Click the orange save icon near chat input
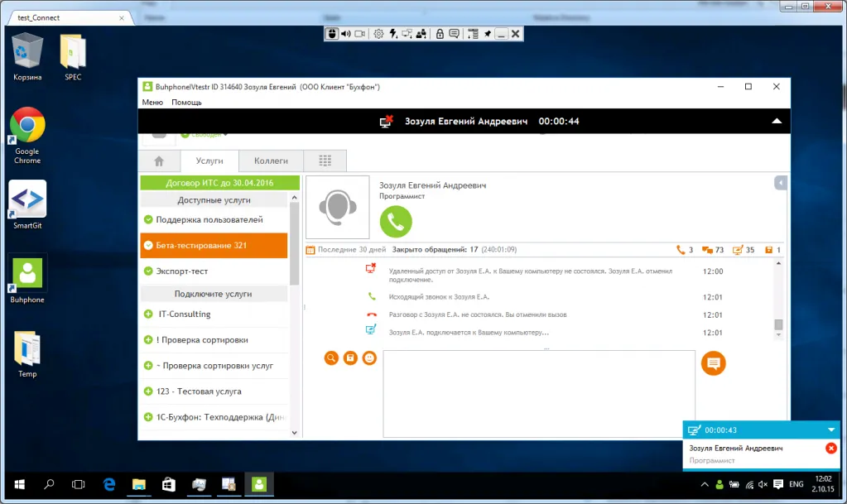 (x=350, y=358)
